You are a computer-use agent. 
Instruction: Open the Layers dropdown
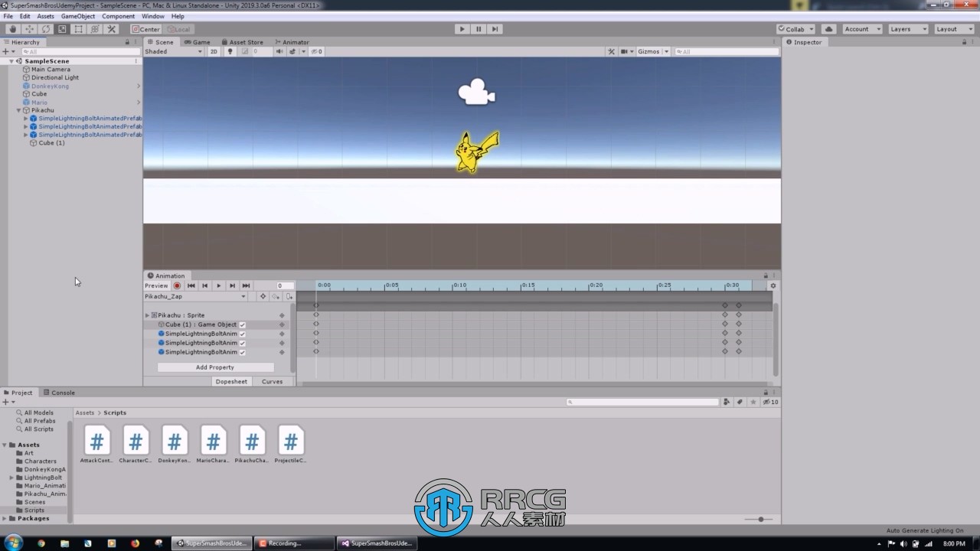pos(907,29)
